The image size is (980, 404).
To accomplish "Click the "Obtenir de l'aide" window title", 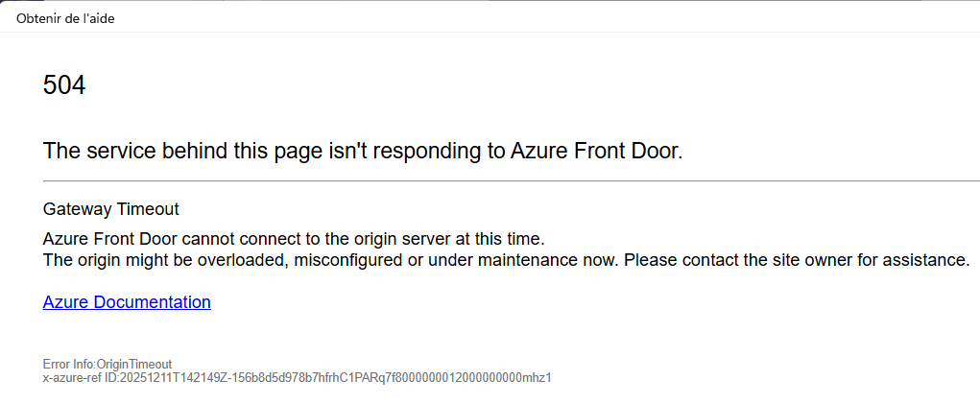I will coord(65,18).
